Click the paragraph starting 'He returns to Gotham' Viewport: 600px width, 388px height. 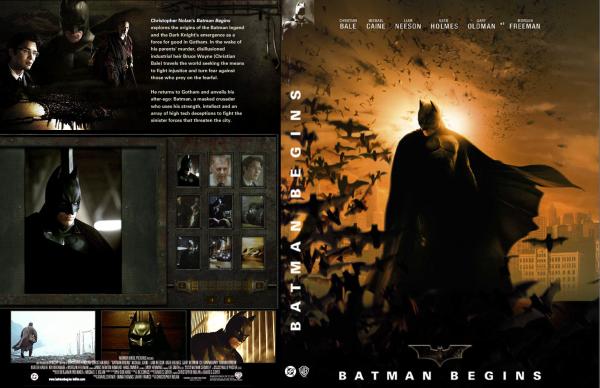click(x=196, y=106)
